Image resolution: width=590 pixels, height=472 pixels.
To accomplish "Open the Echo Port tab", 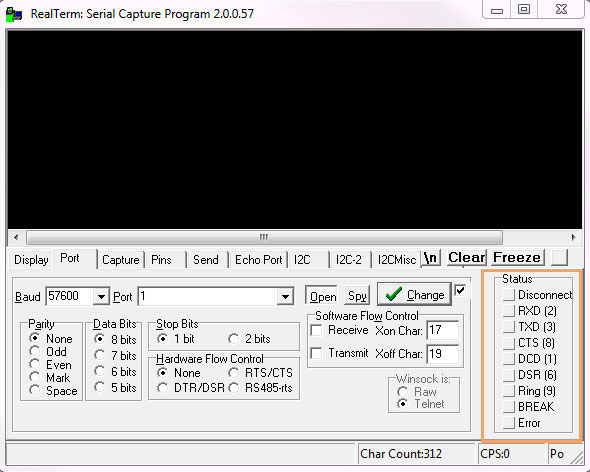I will [x=259, y=260].
